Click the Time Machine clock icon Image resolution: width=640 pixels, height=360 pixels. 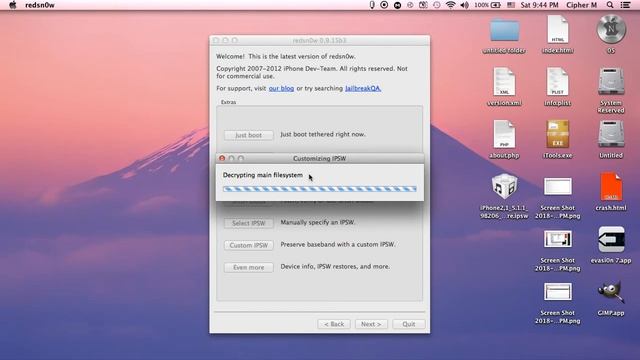point(436,5)
